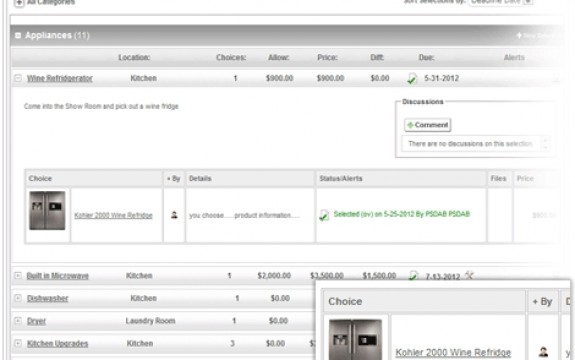Click the green checkmark in the Built in Microwave row
Viewport: 575px width, 360px height.
pyautogui.click(x=414, y=275)
